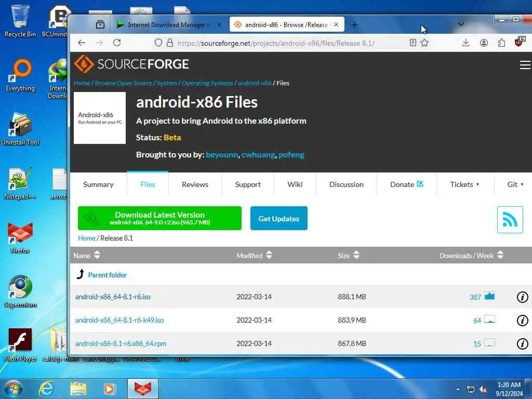Switch to the Summary tab

(98, 184)
